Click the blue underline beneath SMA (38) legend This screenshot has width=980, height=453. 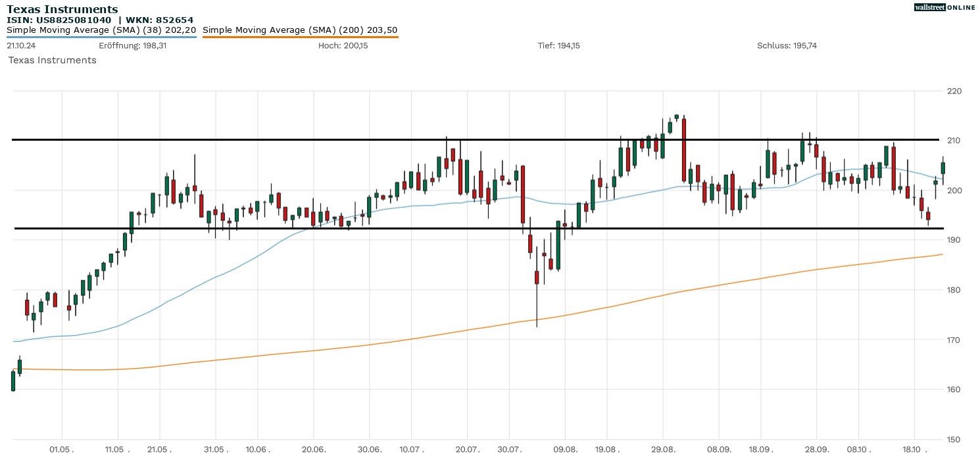click(101, 37)
